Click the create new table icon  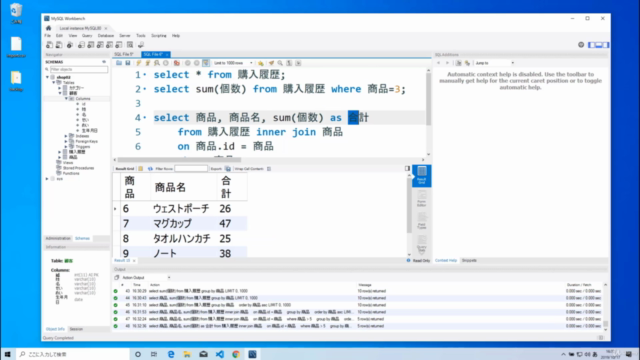click(x=91, y=45)
